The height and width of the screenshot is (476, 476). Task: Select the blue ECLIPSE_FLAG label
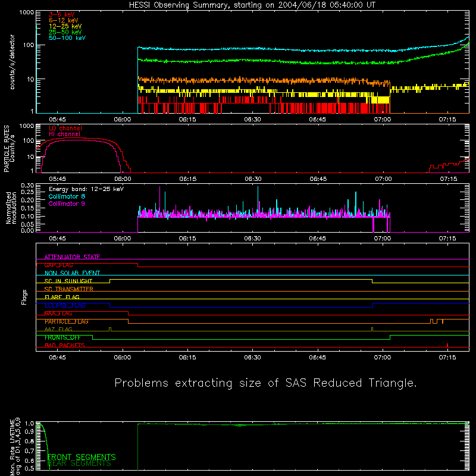coord(65,305)
